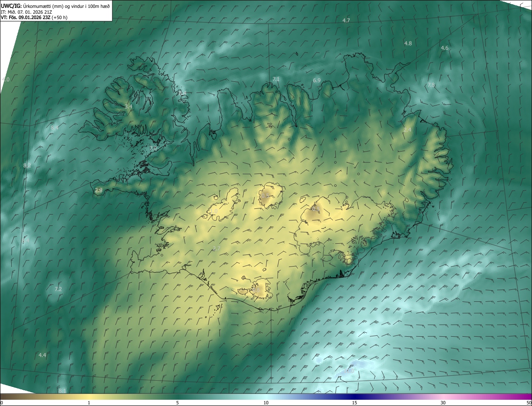Click the '4.4' value label on the map
Screen dimensions: 532x406
point(42,355)
